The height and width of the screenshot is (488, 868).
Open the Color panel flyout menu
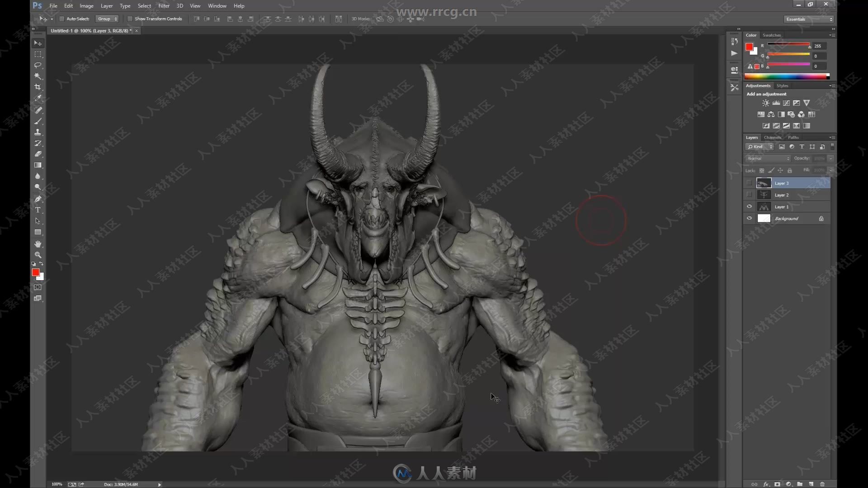(x=832, y=35)
